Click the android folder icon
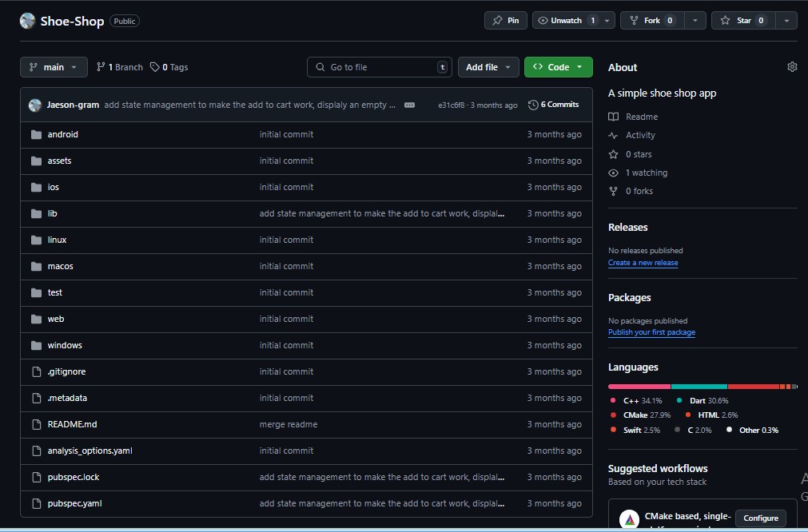Image resolution: width=808 pixels, height=532 pixels. click(x=36, y=134)
